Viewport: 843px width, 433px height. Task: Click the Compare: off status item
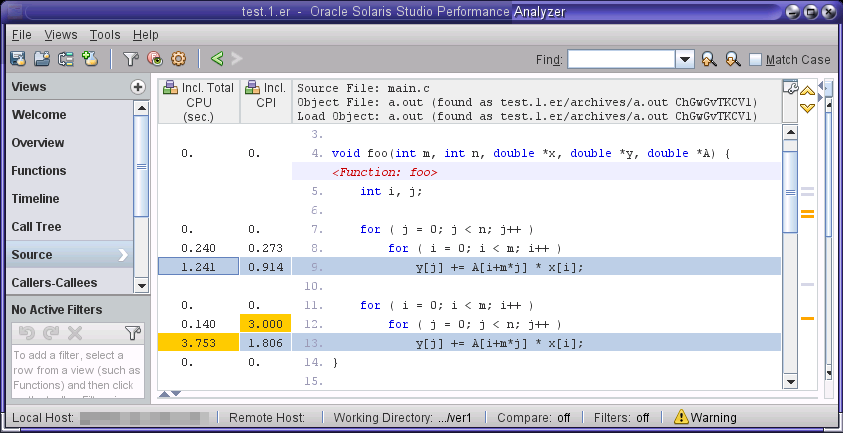click(x=533, y=417)
